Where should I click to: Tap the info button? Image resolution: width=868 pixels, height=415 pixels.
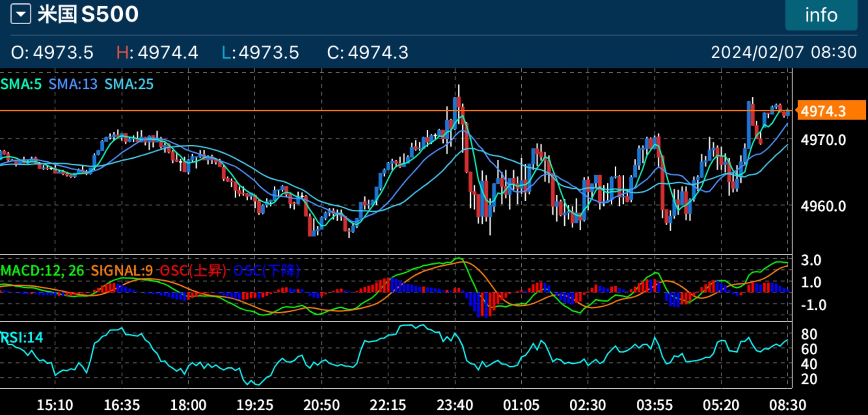[821, 15]
